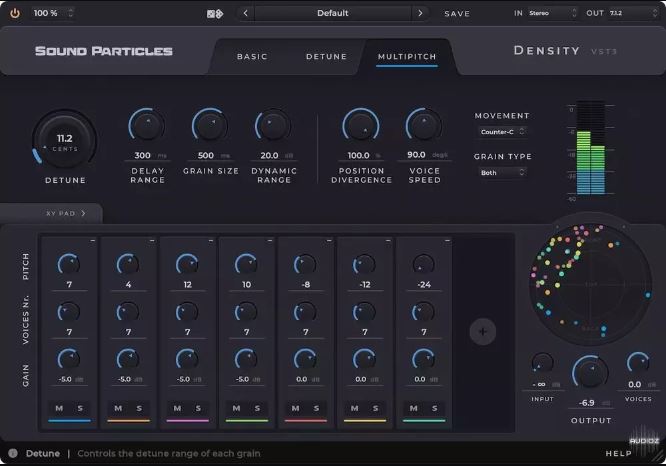Screen dimensions: 666x466
Task: Open the Default preset name dropdown
Action: (333, 13)
